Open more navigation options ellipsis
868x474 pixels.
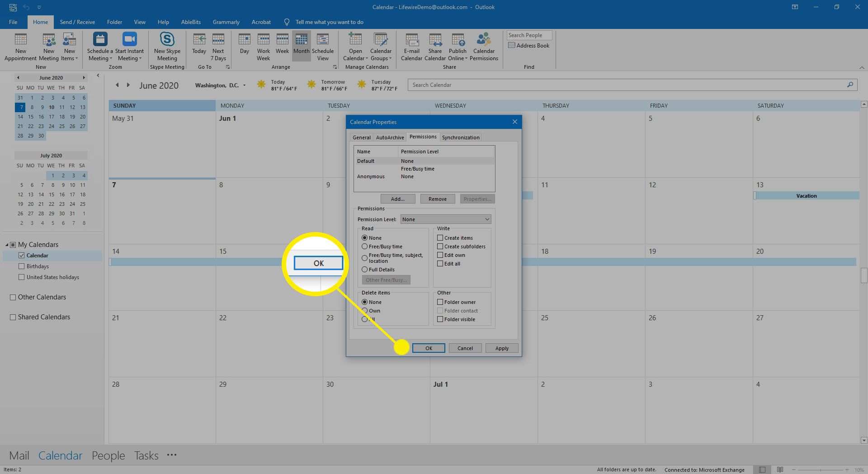(172, 455)
